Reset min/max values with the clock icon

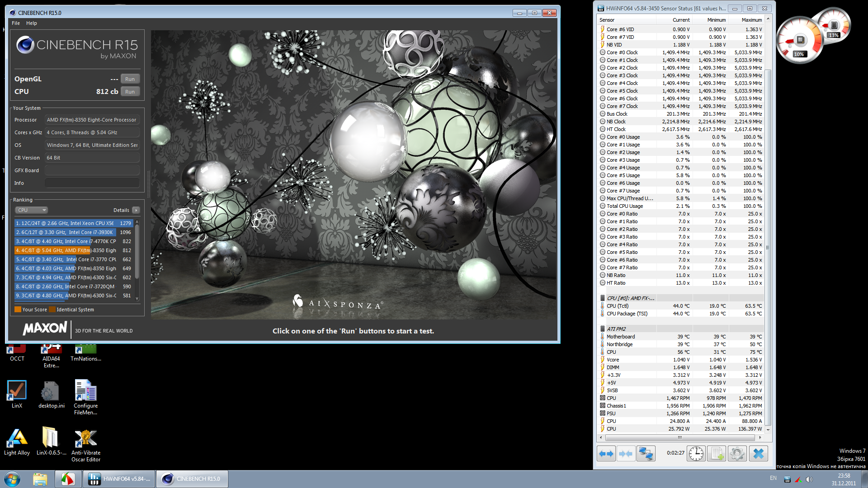[x=696, y=454]
